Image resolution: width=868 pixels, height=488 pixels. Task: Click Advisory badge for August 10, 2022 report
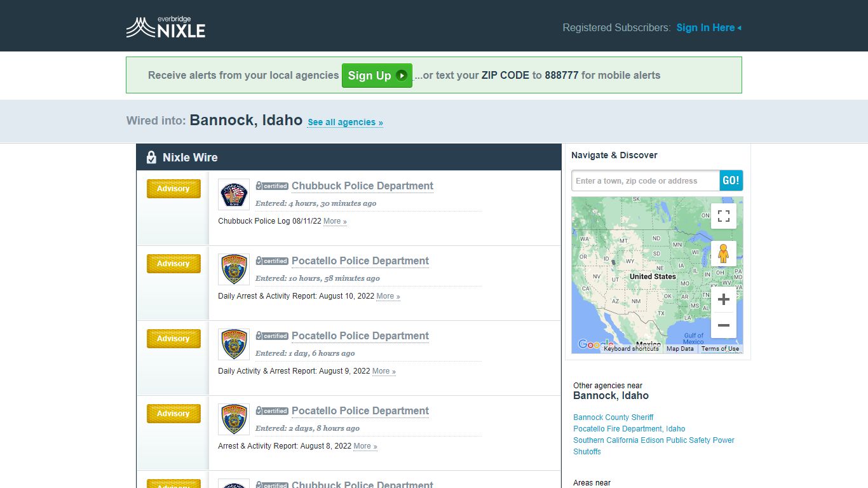(173, 264)
